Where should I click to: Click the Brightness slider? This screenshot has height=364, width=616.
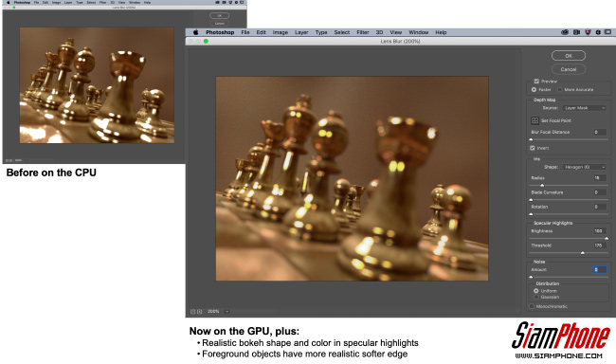[x=569, y=238]
